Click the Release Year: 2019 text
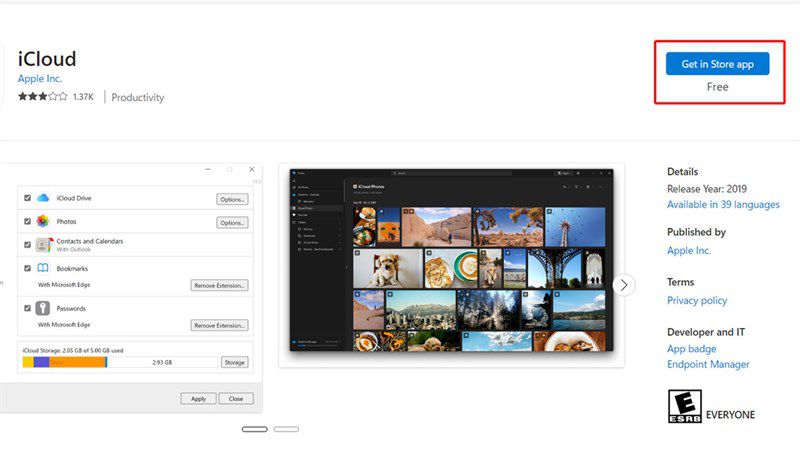 (707, 189)
